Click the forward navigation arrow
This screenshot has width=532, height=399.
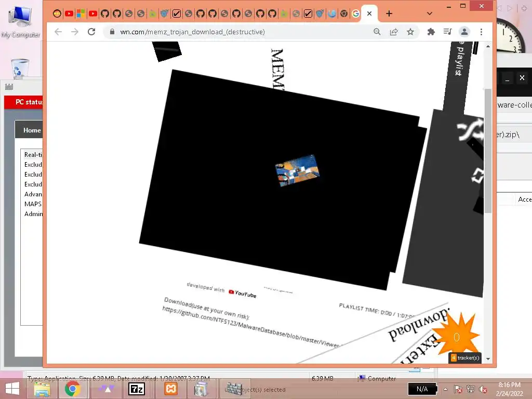tap(75, 32)
